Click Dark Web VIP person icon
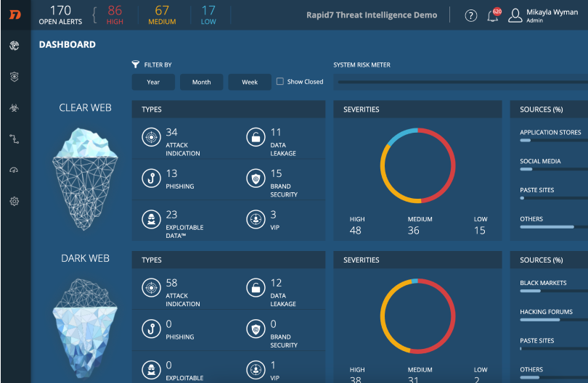This screenshot has height=383, width=588. 256,370
